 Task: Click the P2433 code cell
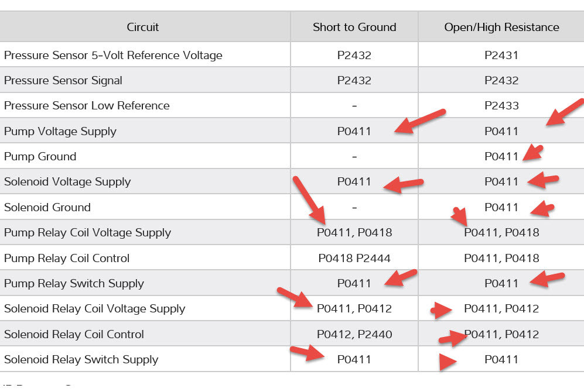(501, 106)
